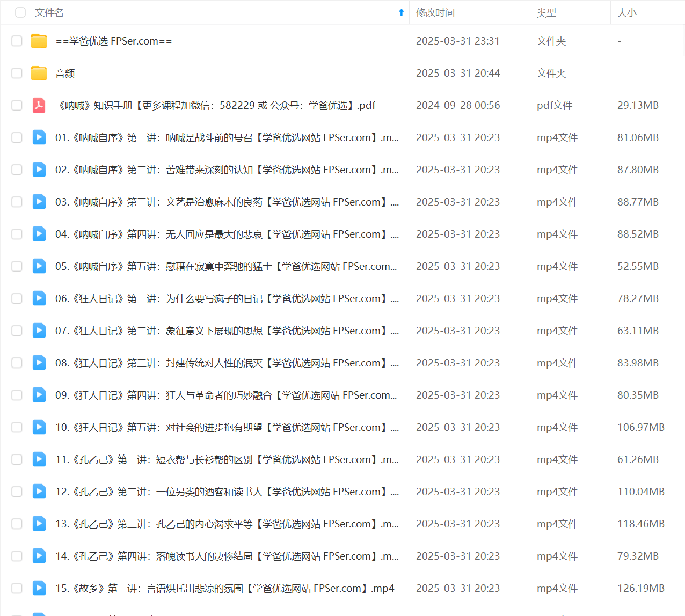
Task: Click folder icon for ==学爸优选 FPSer.com==
Action: click(39, 41)
